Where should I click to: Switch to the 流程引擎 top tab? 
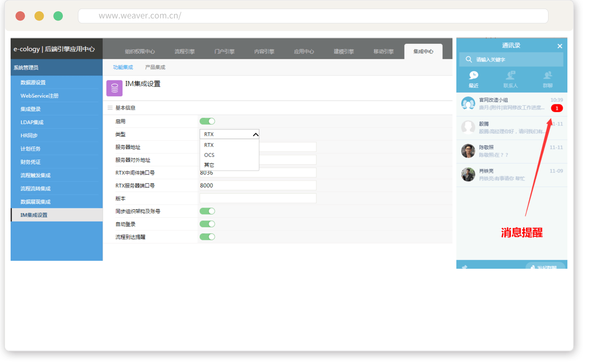pos(184,52)
